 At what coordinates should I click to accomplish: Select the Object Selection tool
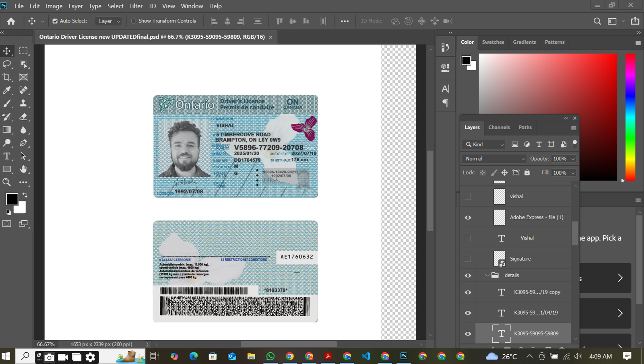[x=23, y=64]
